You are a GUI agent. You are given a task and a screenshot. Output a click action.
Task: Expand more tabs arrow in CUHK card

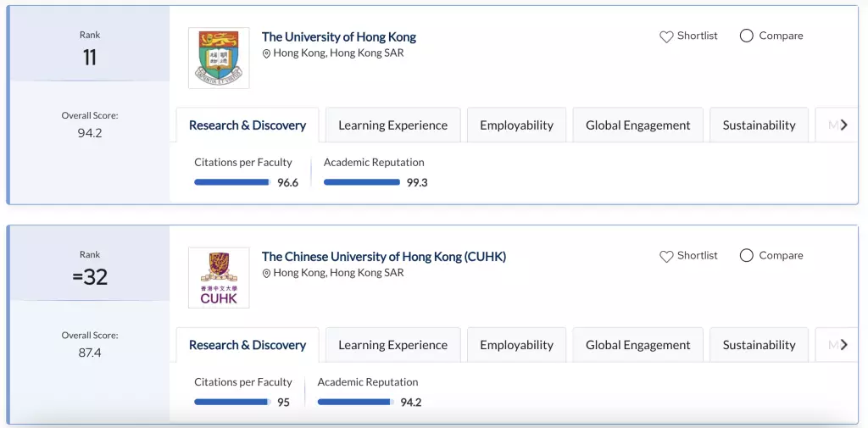point(843,345)
